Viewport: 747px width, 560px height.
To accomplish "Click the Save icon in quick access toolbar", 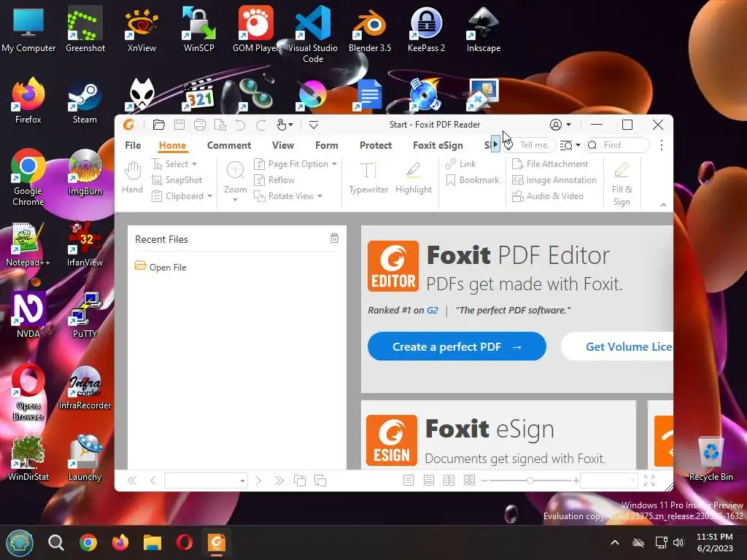I will [x=179, y=125].
